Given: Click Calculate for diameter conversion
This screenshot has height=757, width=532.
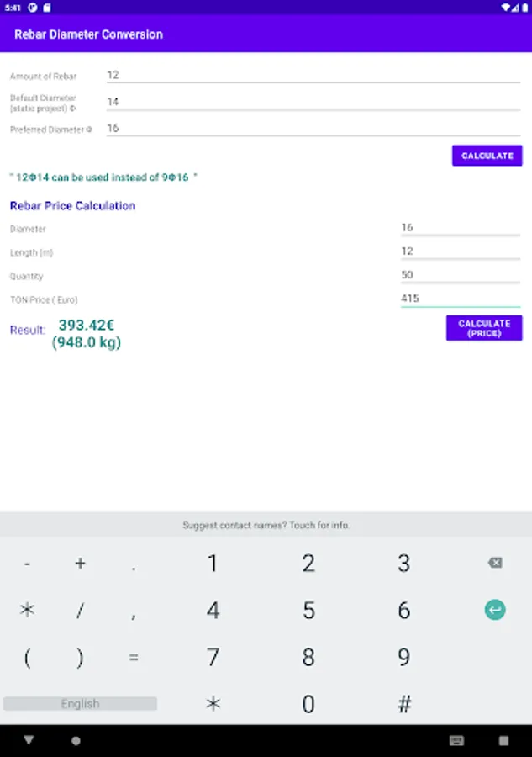Looking at the screenshot, I should tap(487, 156).
